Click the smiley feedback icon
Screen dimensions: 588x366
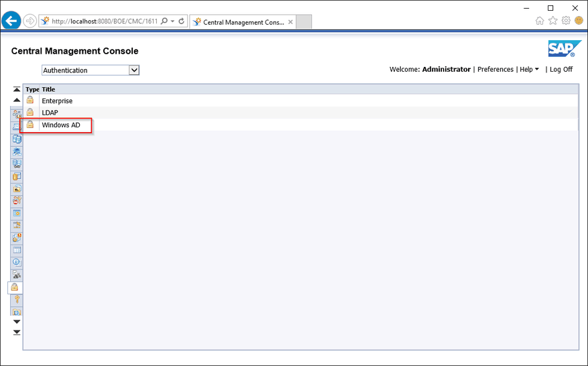(x=579, y=21)
